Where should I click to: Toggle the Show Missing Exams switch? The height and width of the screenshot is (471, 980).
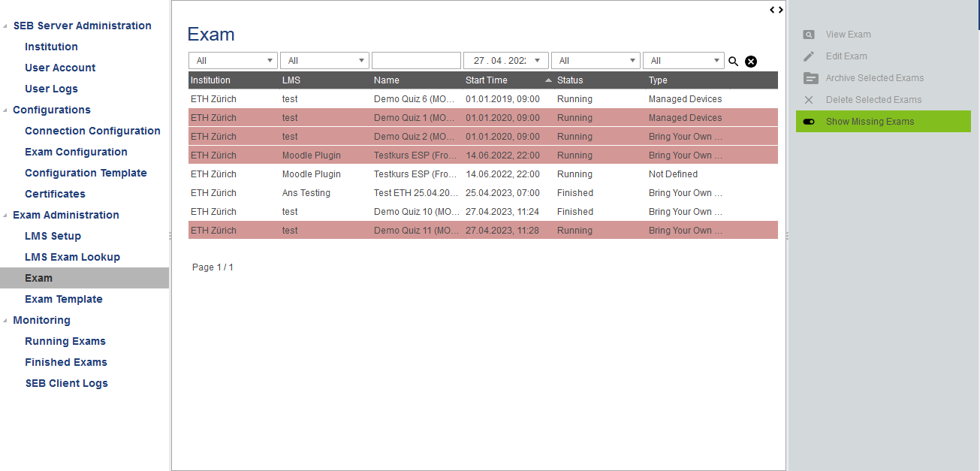(x=809, y=122)
